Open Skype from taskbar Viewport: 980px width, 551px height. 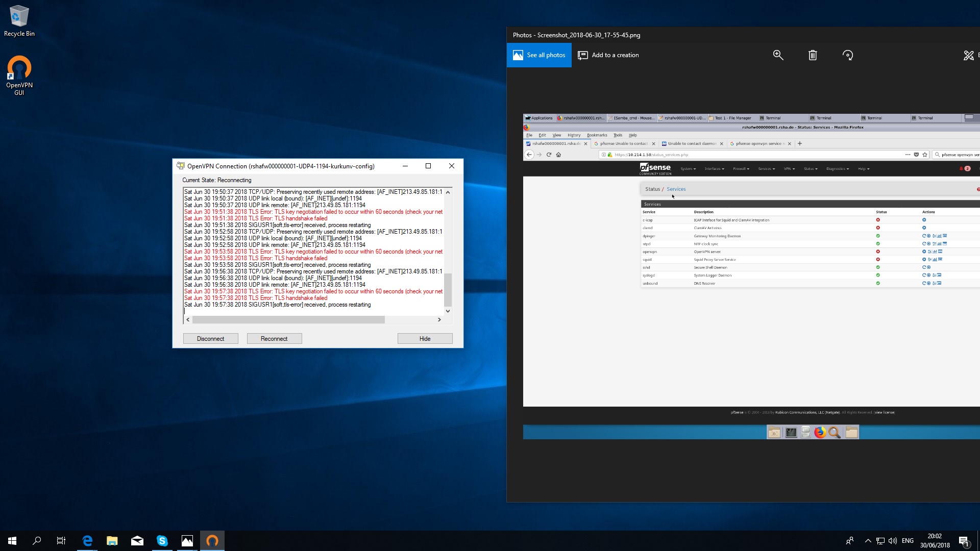(x=162, y=541)
